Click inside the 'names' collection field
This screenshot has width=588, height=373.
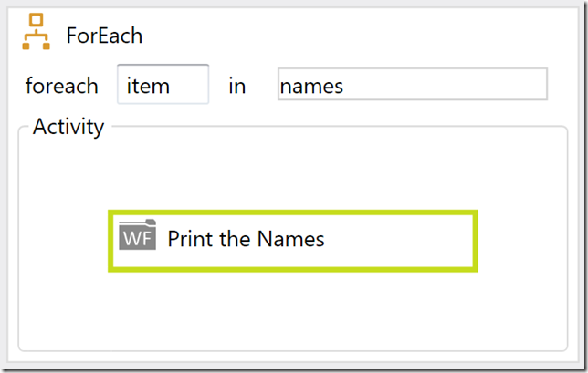pyautogui.click(x=412, y=85)
